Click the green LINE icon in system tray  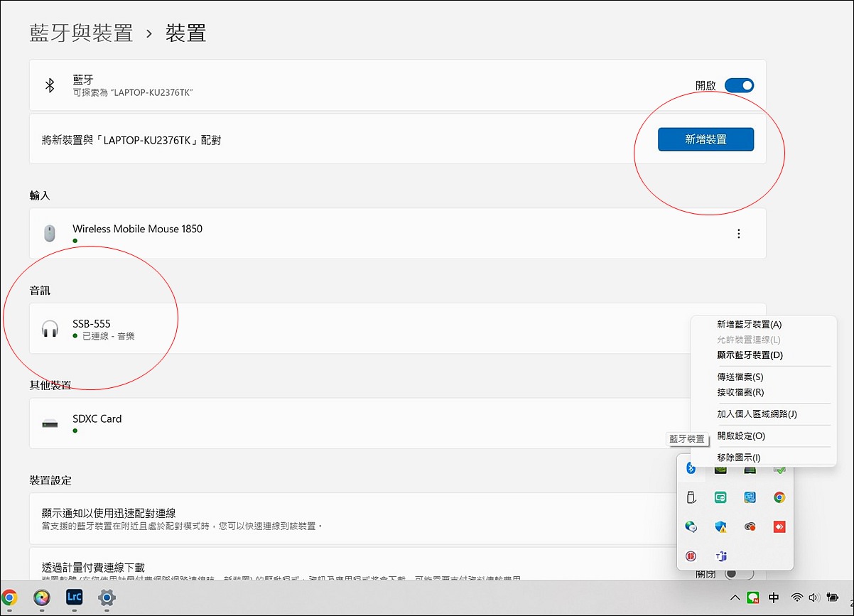[753, 598]
